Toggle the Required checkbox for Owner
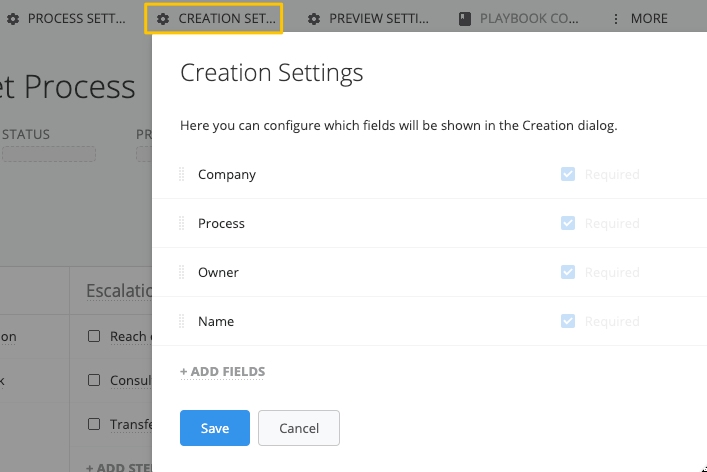This screenshot has width=707, height=472. (x=568, y=272)
